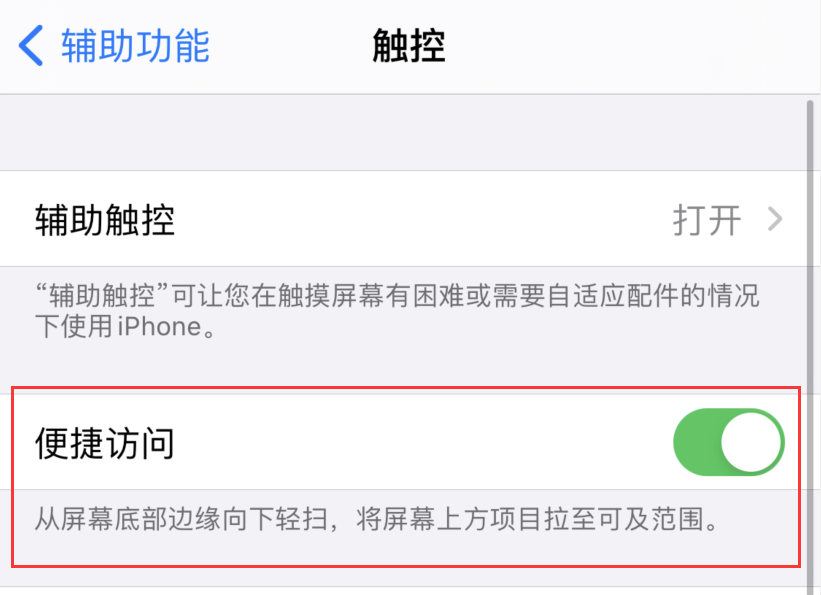Expand the AssistiveTouch settings row
The image size is (821, 595).
click(400, 220)
